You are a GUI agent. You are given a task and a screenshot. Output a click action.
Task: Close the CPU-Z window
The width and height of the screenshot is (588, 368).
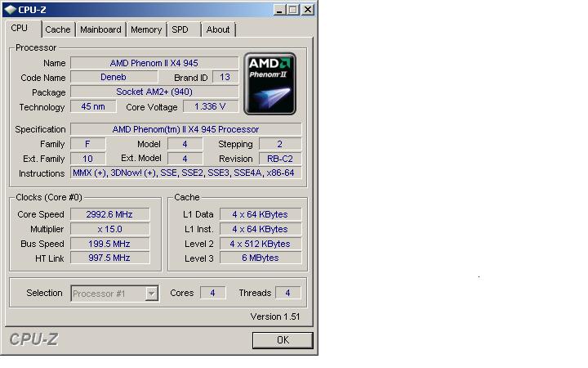click(x=308, y=10)
